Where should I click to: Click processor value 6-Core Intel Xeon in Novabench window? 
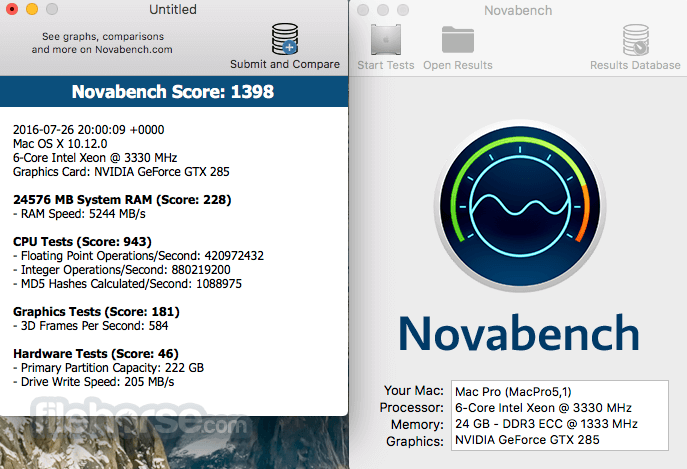point(543,408)
